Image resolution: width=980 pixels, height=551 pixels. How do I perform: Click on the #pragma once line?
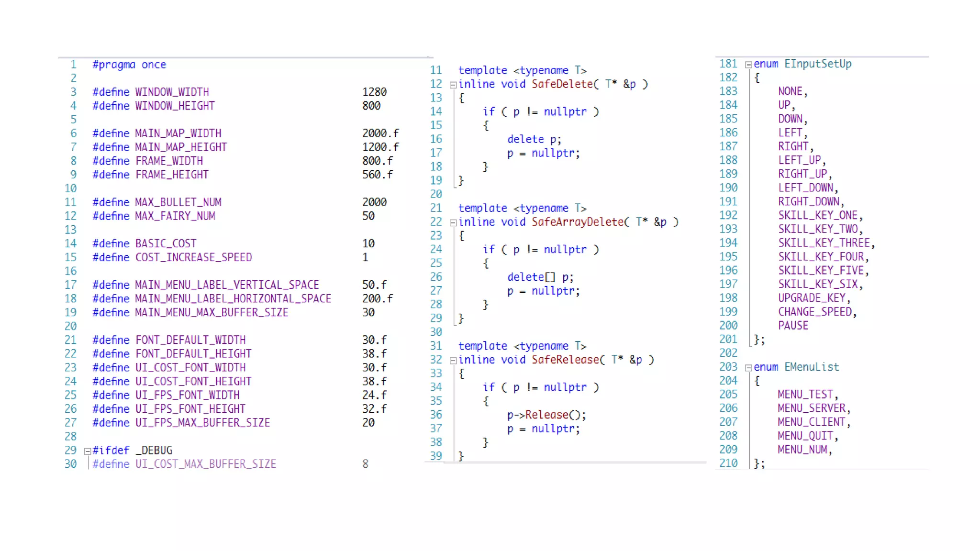[x=129, y=65]
